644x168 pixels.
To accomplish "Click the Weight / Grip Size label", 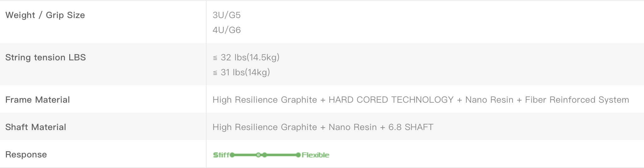I will point(45,15).
